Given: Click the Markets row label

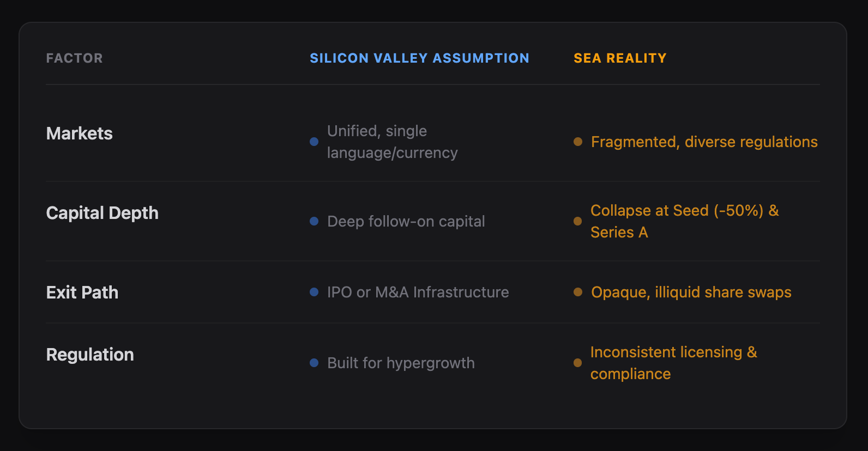Looking at the screenshot, I should point(80,133).
